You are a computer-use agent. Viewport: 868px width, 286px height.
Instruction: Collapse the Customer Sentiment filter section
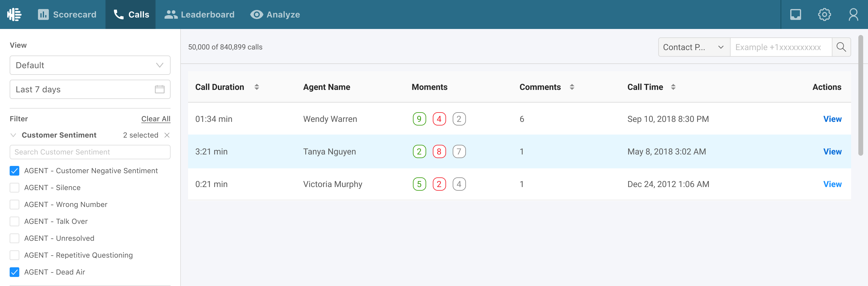[14, 135]
